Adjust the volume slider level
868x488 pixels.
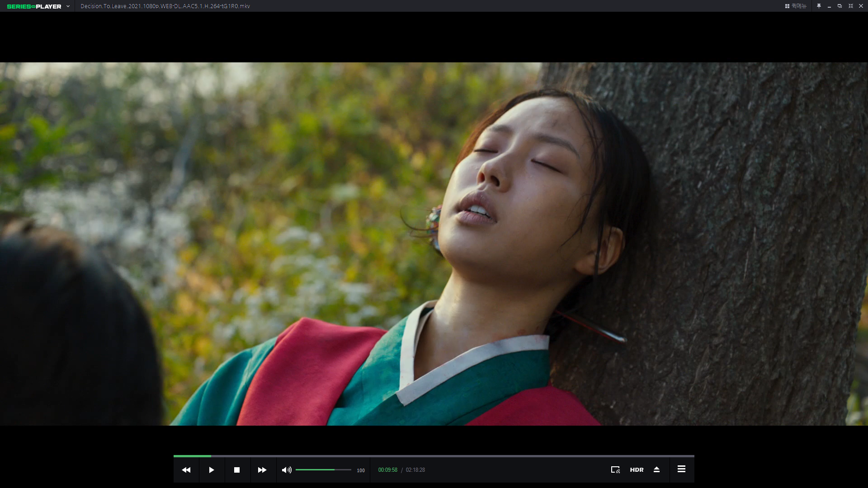[323, 470]
